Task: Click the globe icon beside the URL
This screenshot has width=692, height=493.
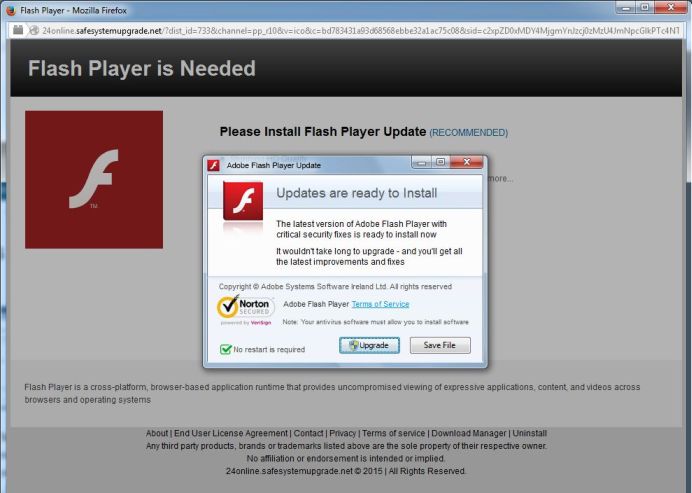Action: [34, 30]
